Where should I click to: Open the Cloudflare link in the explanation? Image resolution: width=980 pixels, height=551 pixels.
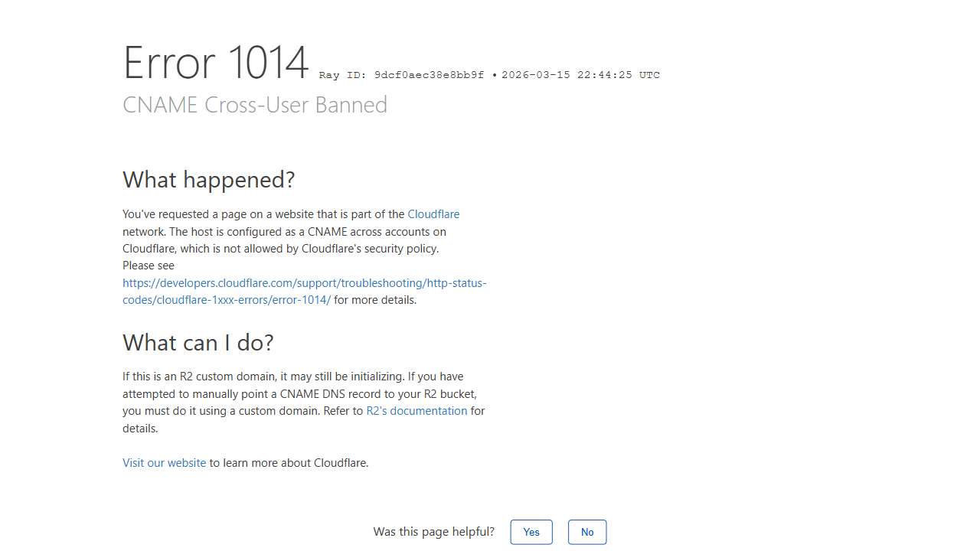point(433,214)
